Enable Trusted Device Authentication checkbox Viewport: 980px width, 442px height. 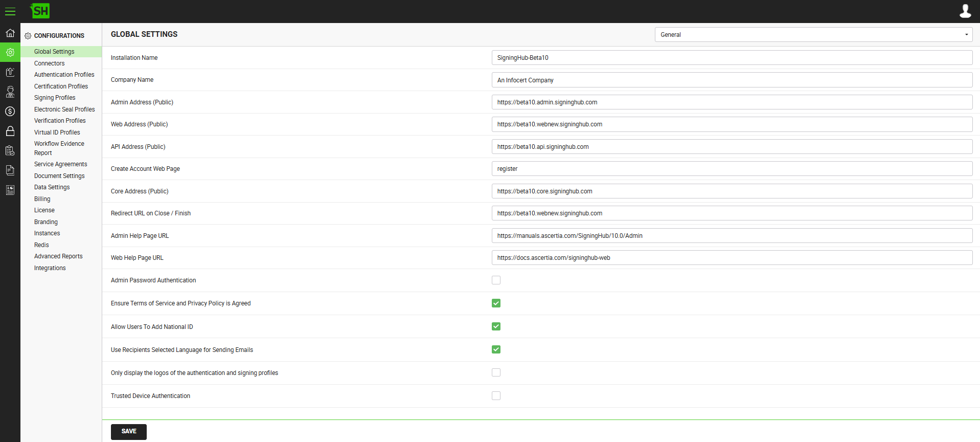tap(496, 395)
